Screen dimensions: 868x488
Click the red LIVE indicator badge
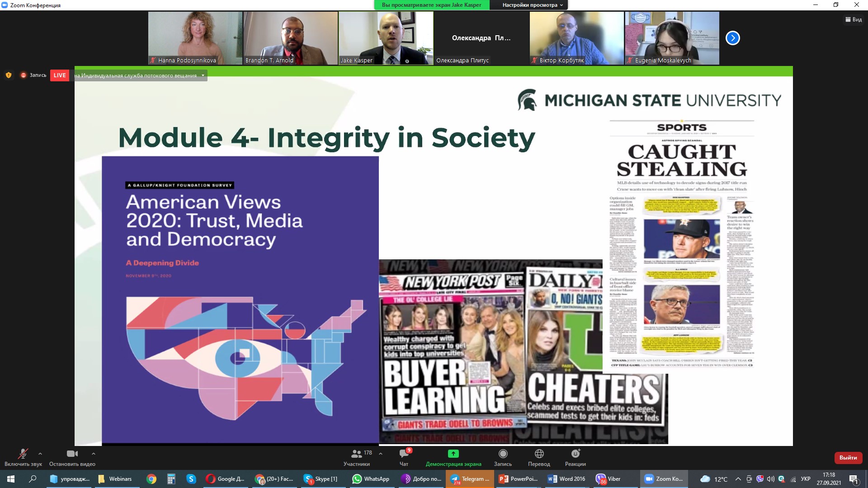coord(60,75)
